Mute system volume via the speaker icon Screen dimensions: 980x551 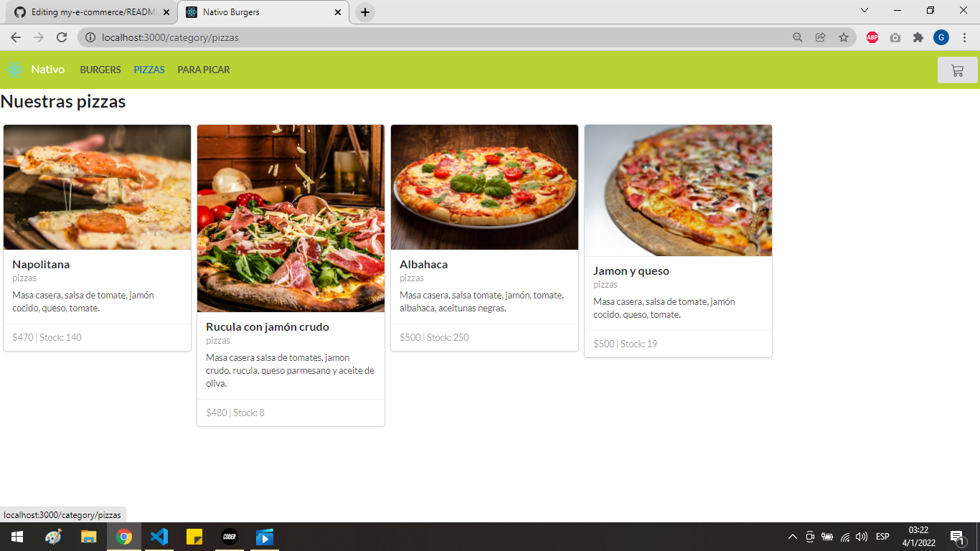point(860,536)
